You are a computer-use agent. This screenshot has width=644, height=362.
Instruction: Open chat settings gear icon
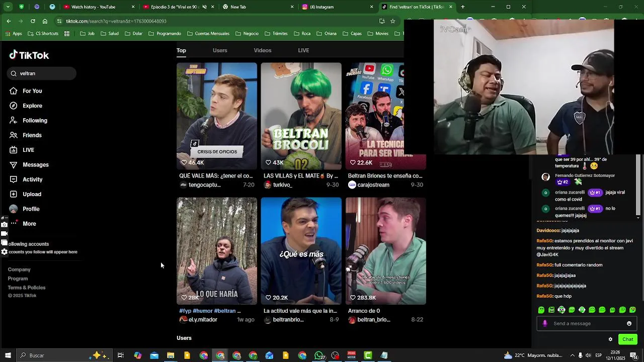(610, 339)
